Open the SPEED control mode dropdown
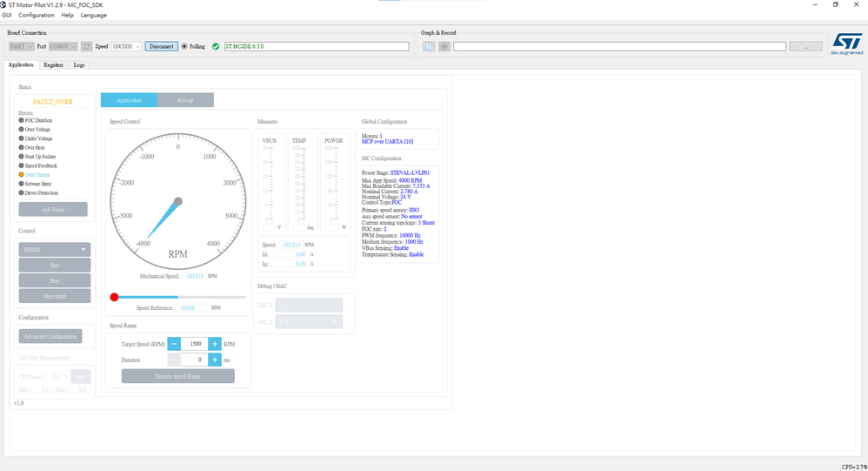868x471 pixels. point(54,250)
